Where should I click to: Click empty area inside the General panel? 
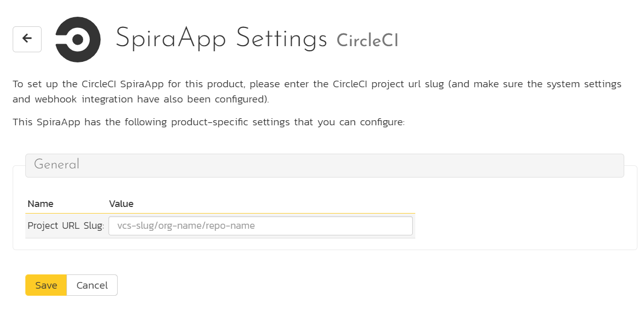522,218
